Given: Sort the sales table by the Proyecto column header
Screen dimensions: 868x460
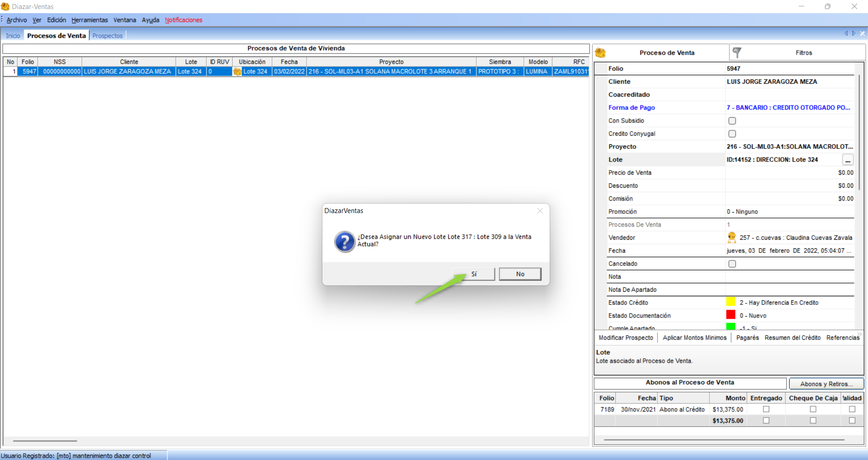Looking at the screenshot, I should point(391,62).
